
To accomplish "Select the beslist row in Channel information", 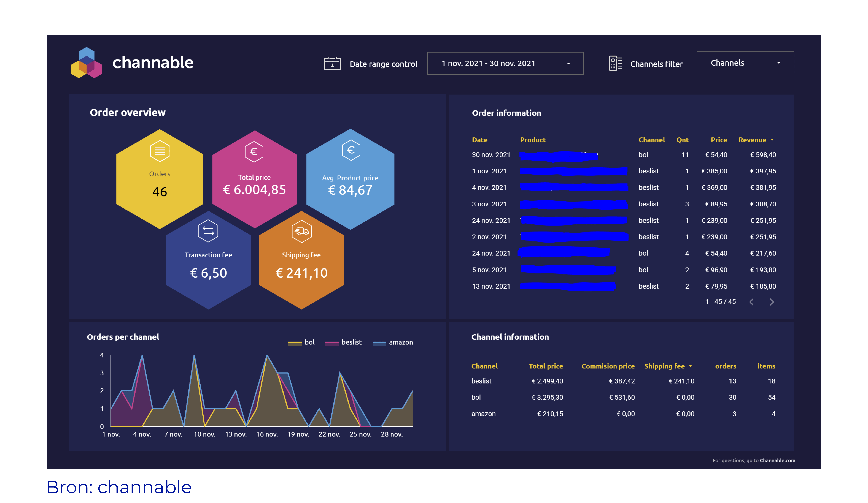I will [x=481, y=381].
